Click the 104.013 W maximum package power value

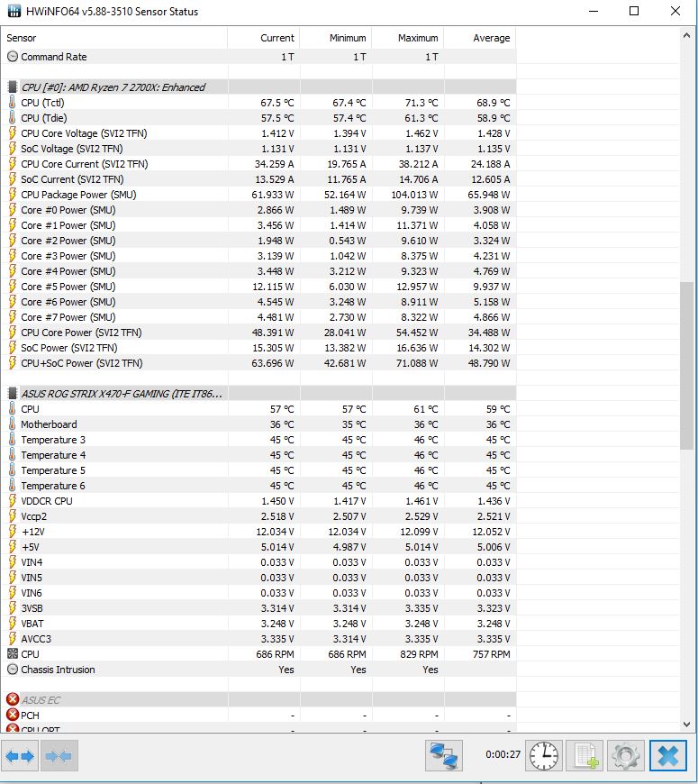(414, 195)
